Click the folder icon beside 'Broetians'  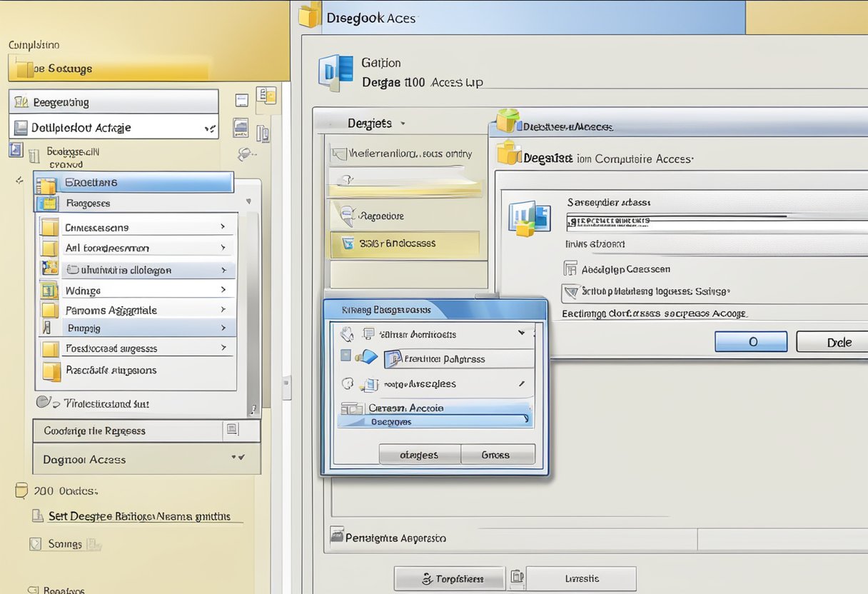pyautogui.click(x=46, y=184)
